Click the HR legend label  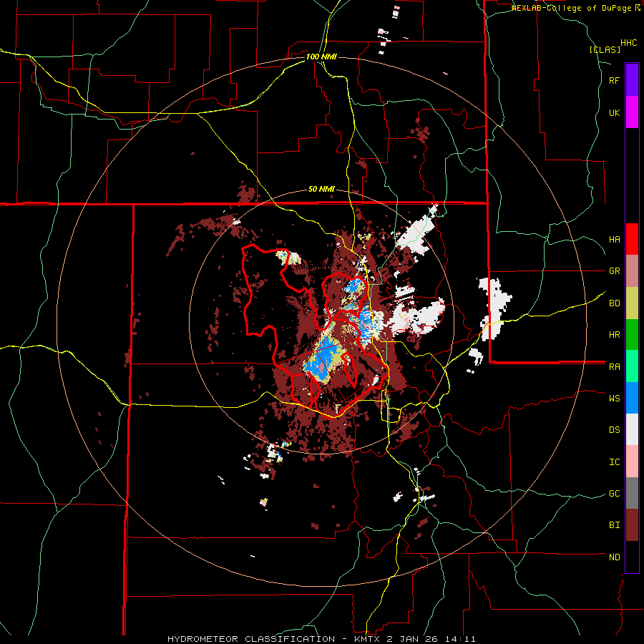(x=615, y=335)
